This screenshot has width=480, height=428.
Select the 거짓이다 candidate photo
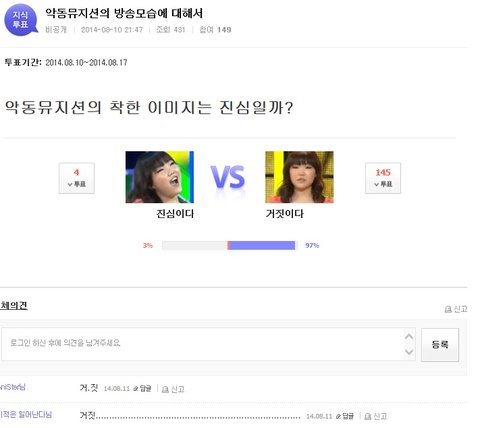[x=299, y=177]
